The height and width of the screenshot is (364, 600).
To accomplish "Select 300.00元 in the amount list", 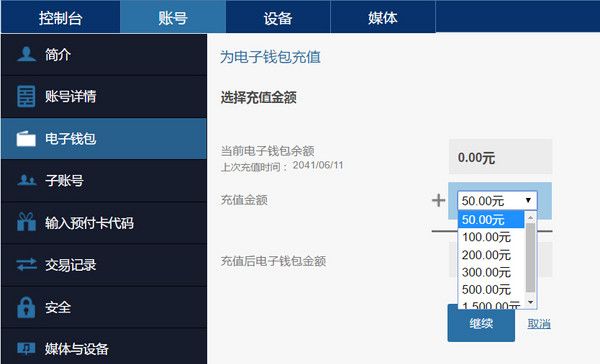I will tap(491, 272).
